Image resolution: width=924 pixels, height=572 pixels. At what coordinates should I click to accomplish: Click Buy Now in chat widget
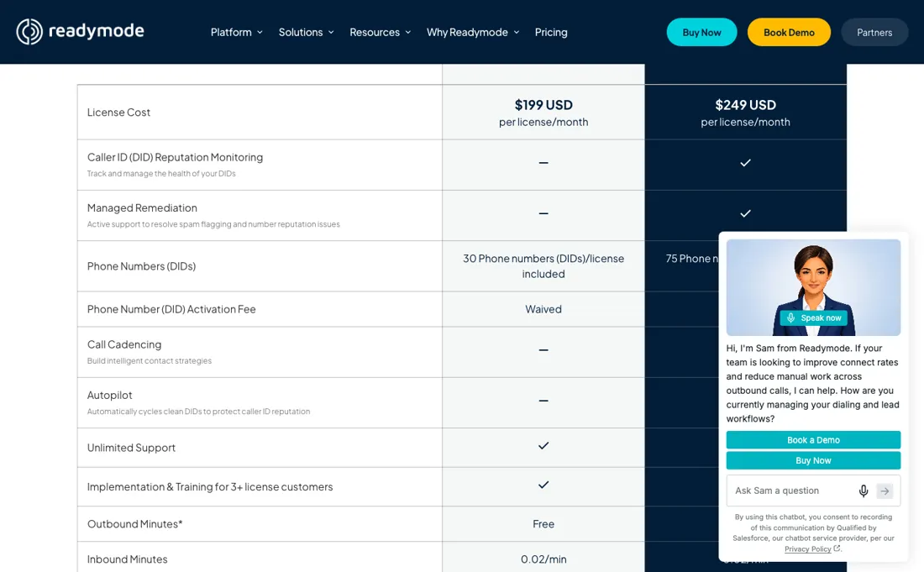click(x=813, y=460)
